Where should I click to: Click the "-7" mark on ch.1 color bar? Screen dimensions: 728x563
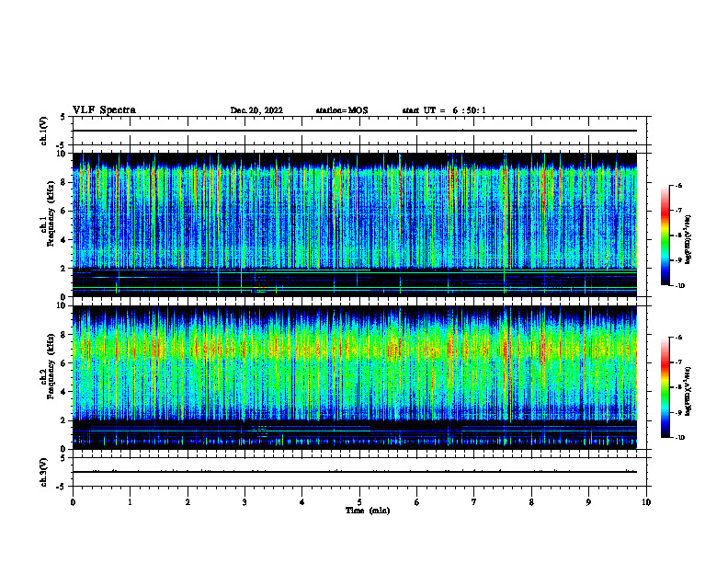(678, 211)
